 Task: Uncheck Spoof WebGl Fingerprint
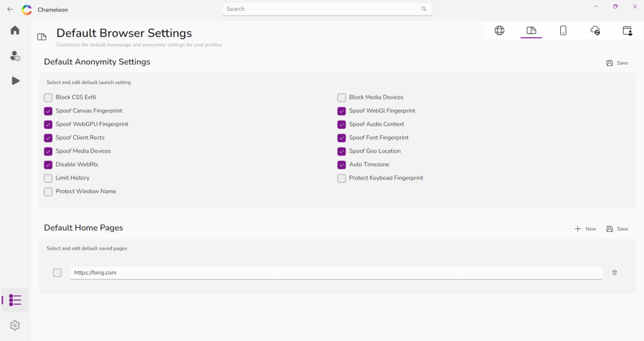coord(341,111)
